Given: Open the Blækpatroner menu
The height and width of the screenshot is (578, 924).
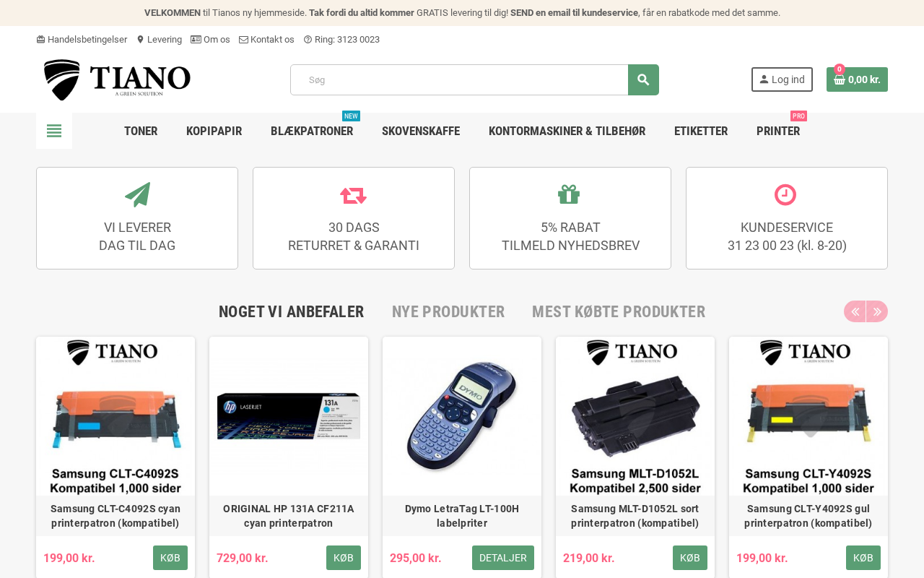Looking at the screenshot, I should point(312,131).
